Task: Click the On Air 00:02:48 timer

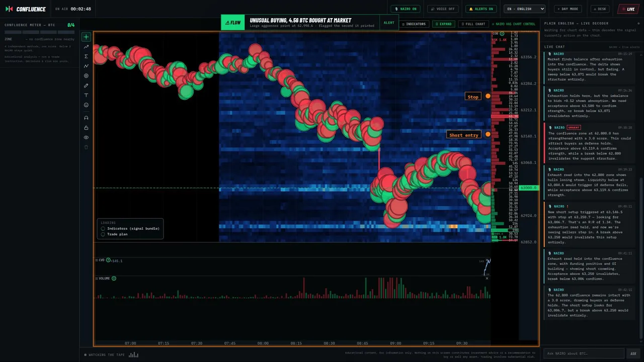Action: click(73, 9)
